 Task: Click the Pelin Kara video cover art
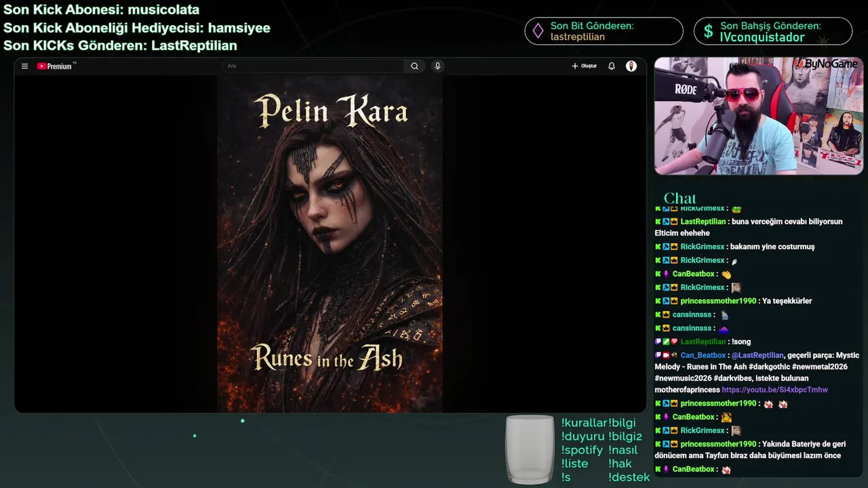coord(330,243)
